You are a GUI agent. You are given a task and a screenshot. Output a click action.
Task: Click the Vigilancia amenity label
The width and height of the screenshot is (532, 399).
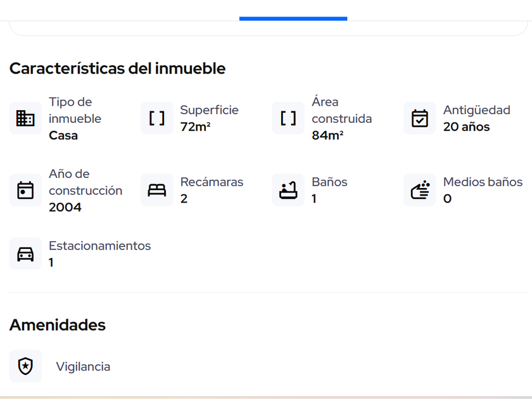click(x=83, y=367)
